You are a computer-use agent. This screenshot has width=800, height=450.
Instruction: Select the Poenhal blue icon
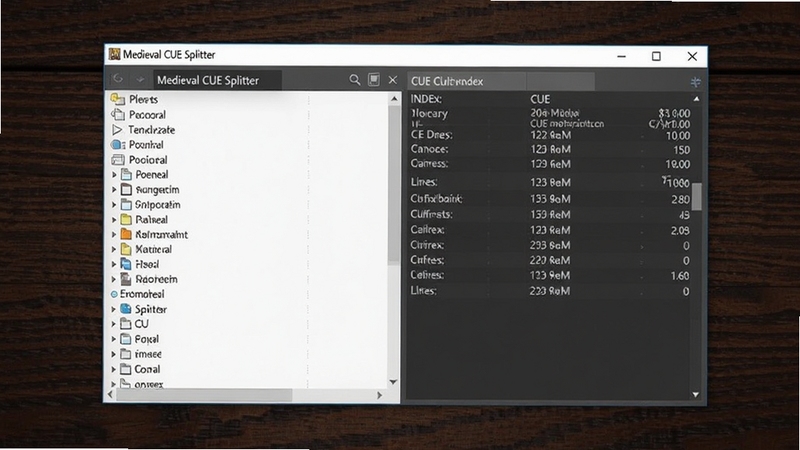[x=118, y=145]
